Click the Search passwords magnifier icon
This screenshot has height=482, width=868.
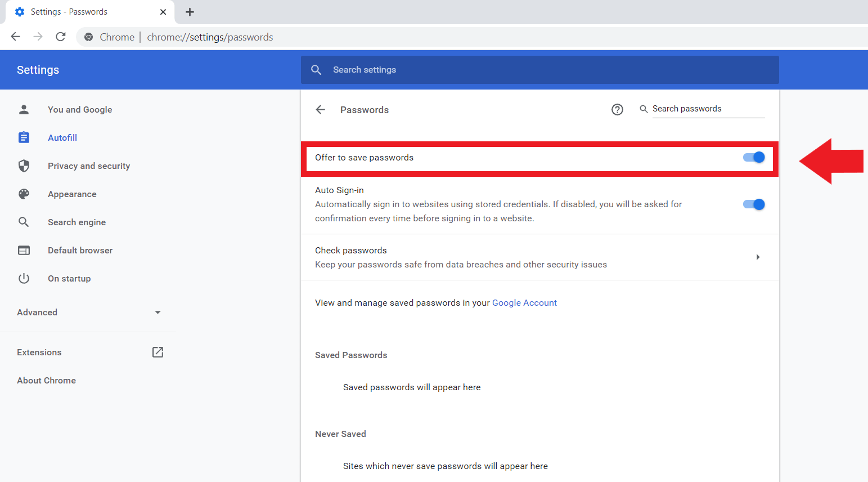(x=644, y=109)
